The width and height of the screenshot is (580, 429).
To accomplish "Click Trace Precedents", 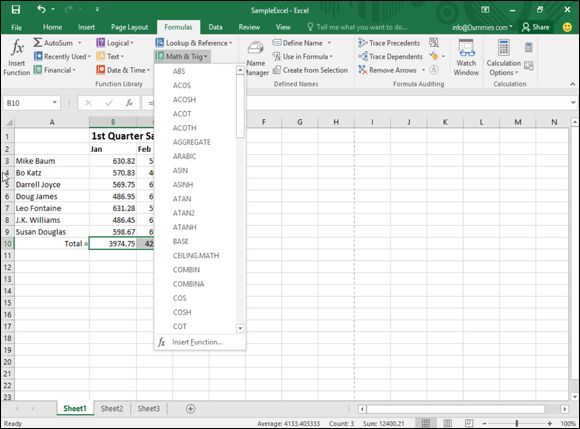I will click(389, 43).
